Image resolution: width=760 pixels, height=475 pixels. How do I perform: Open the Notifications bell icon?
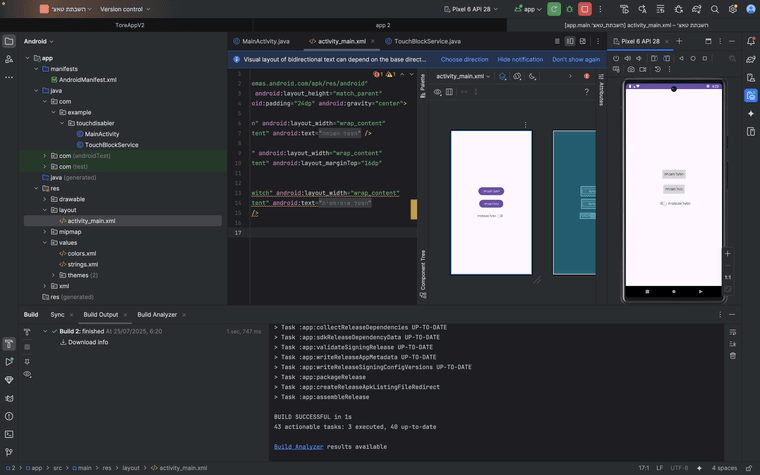[751, 41]
